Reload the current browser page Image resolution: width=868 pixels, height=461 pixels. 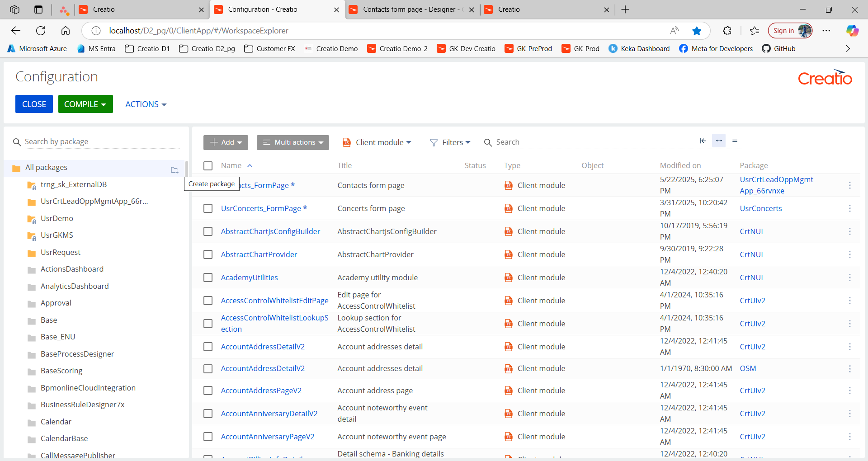click(x=41, y=31)
